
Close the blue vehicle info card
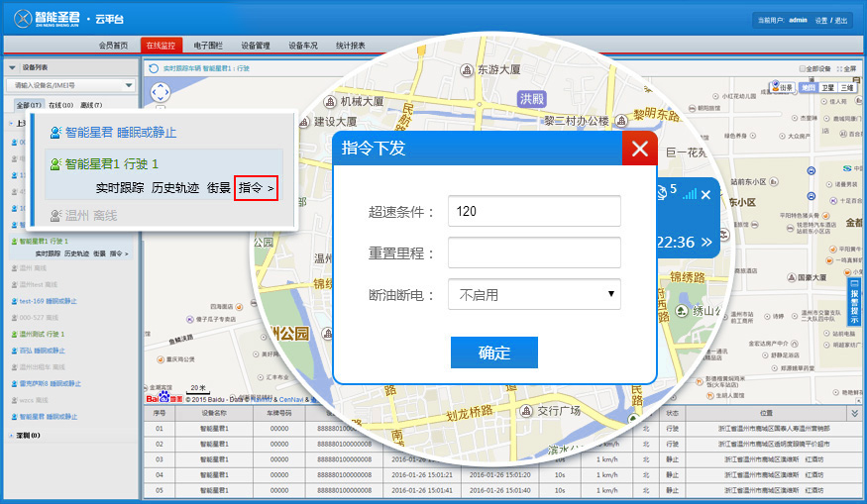[x=705, y=194]
